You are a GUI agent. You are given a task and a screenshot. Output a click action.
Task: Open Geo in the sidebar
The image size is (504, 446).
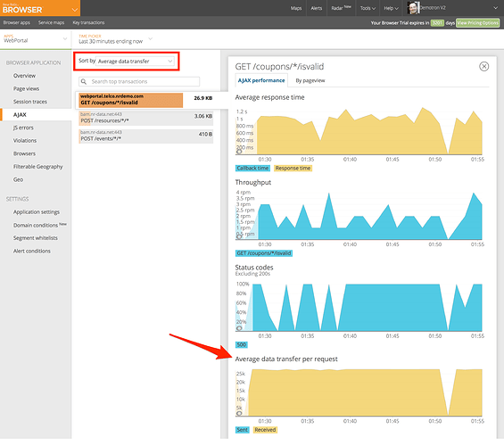click(x=18, y=179)
